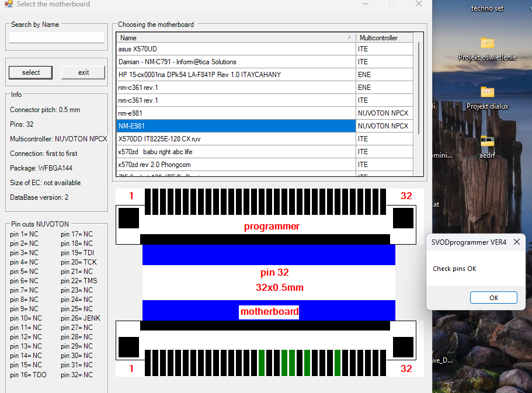This screenshot has height=393, width=532.
Task: Close the SVODprogrammer VER4 dialog
Action: coord(516,242)
